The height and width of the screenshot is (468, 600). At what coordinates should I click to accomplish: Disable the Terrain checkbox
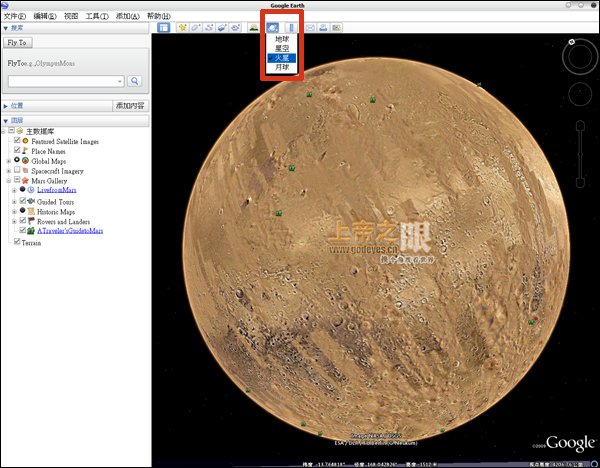(x=17, y=241)
